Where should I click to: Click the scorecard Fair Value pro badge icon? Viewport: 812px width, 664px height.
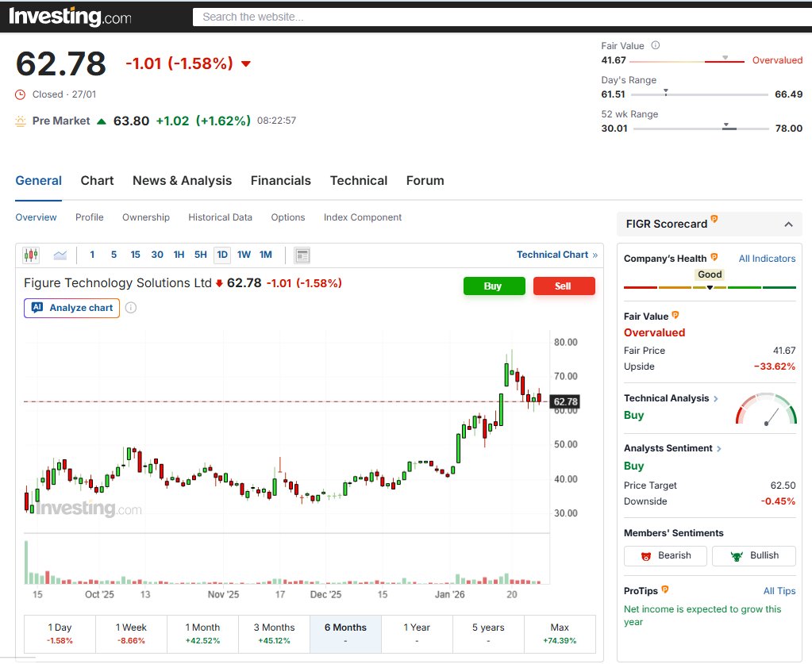click(675, 315)
